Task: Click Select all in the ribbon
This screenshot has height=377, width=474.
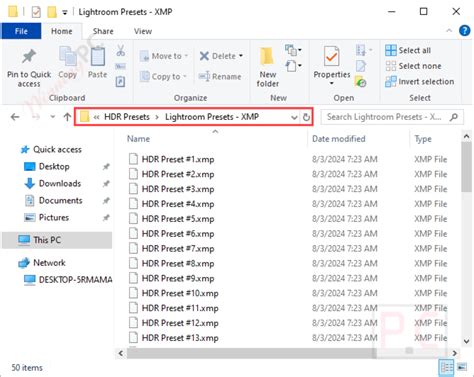Action: pyautogui.click(x=408, y=50)
